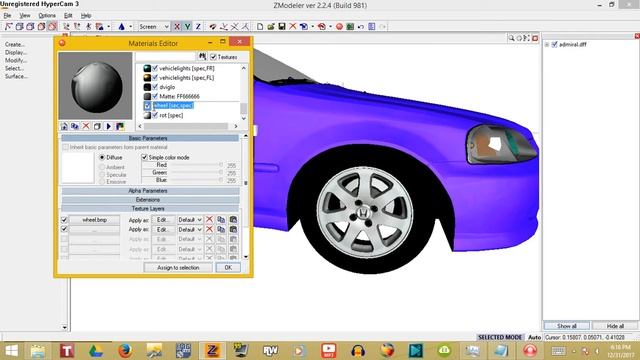The width and height of the screenshot is (640, 360).
Task: Remove wheel.bmp texture layer red X
Action: (209, 220)
